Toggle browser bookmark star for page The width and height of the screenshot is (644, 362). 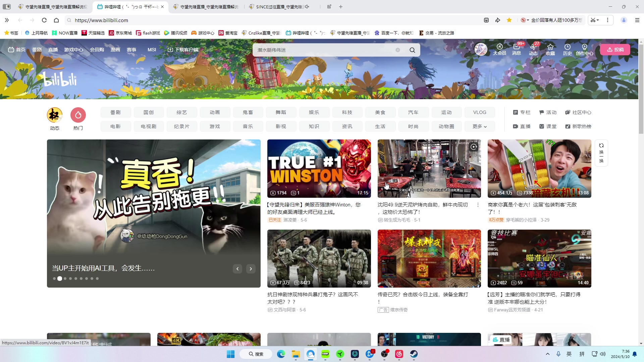pos(509,20)
